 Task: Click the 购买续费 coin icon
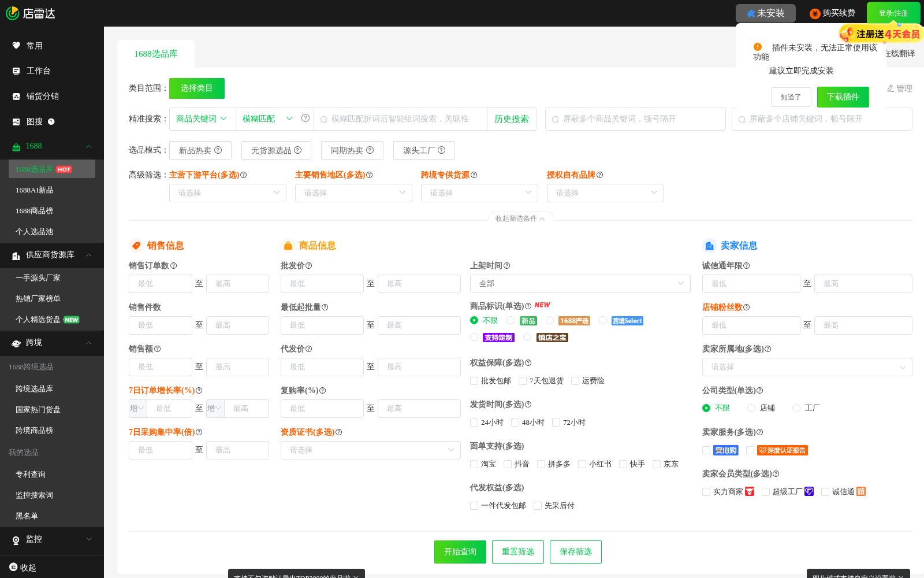(x=815, y=14)
